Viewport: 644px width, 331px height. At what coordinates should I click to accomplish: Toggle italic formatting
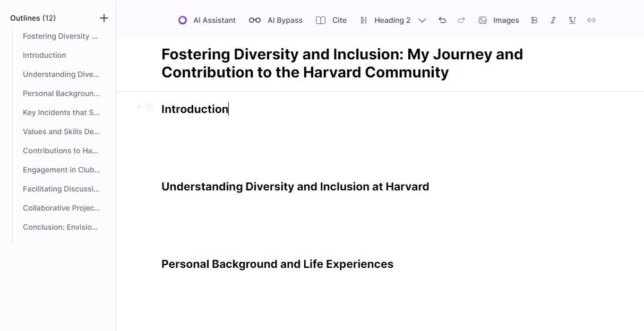pyautogui.click(x=553, y=20)
